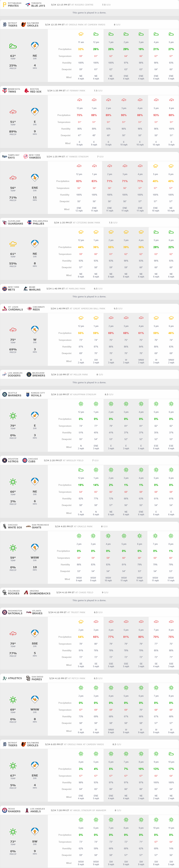Viewport: 179px width, 868px height.
Task: Click the PADRES team name
Action: click(x=37, y=680)
